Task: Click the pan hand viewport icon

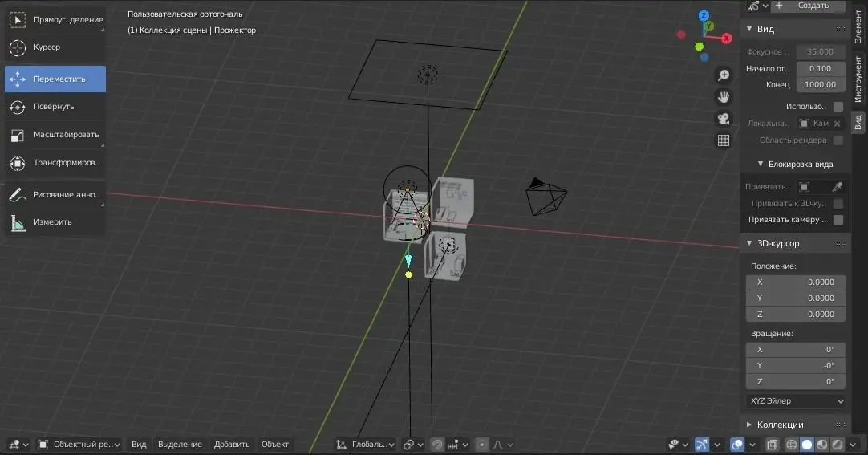Action: click(x=724, y=97)
